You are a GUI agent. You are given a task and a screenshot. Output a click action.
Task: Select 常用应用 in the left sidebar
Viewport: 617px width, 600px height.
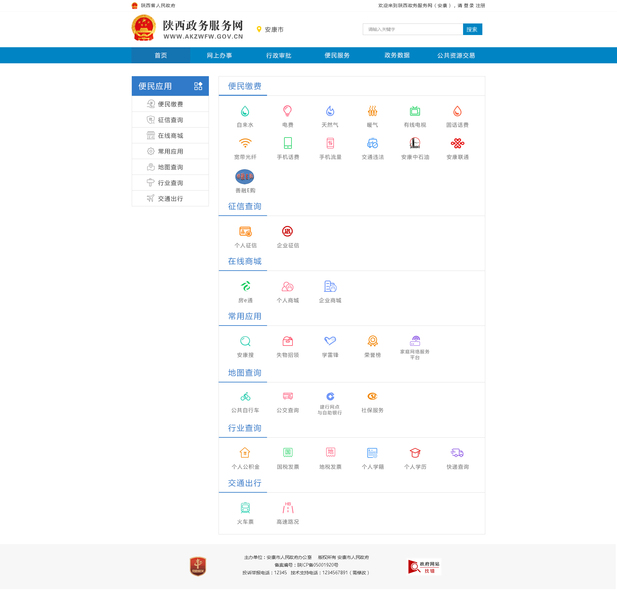(x=170, y=151)
